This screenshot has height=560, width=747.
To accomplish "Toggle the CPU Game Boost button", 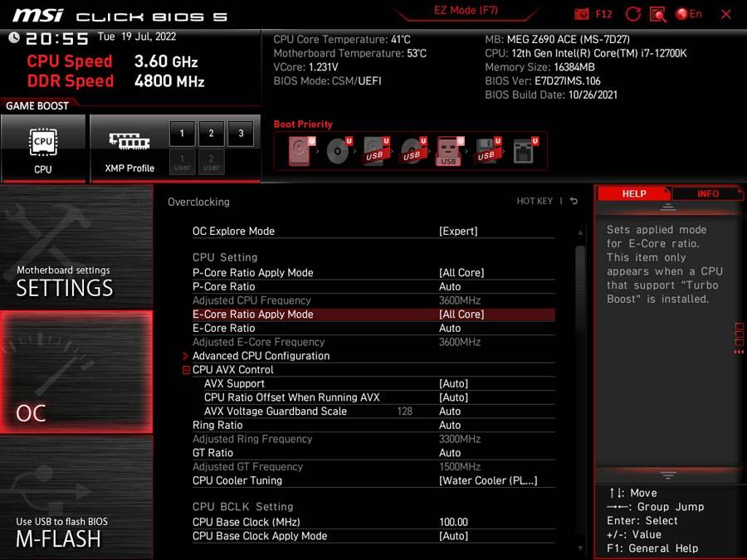I will click(x=43, y=149).
